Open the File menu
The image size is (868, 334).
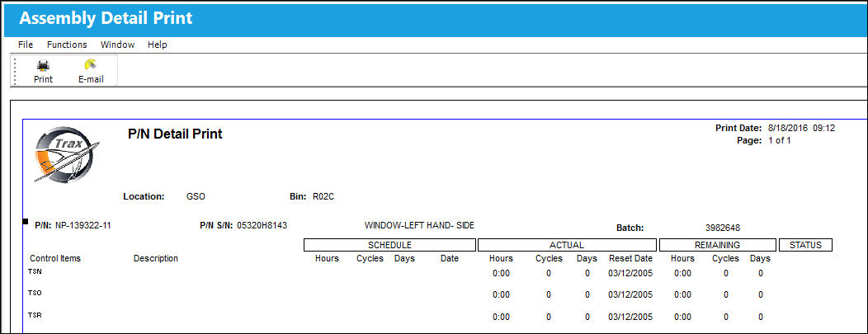[26, 45]
